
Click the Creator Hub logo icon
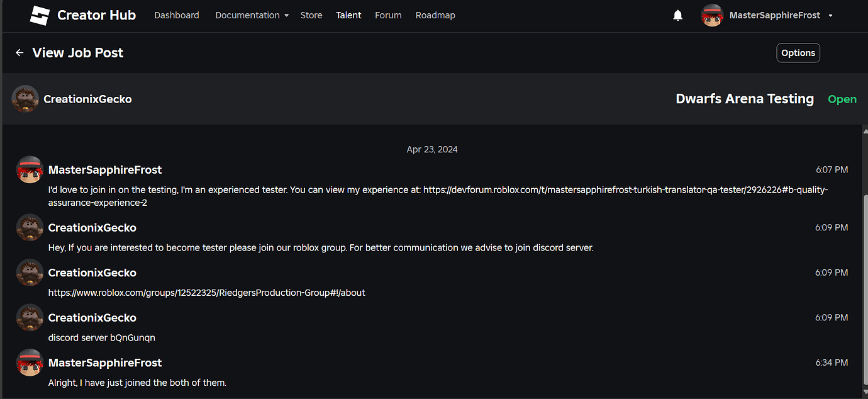point(38,15)
